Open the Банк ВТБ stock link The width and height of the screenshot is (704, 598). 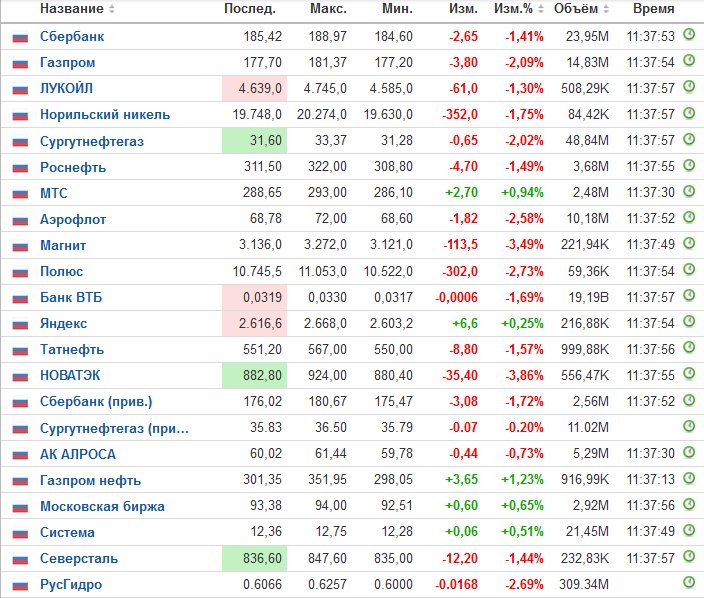[71, 297]
